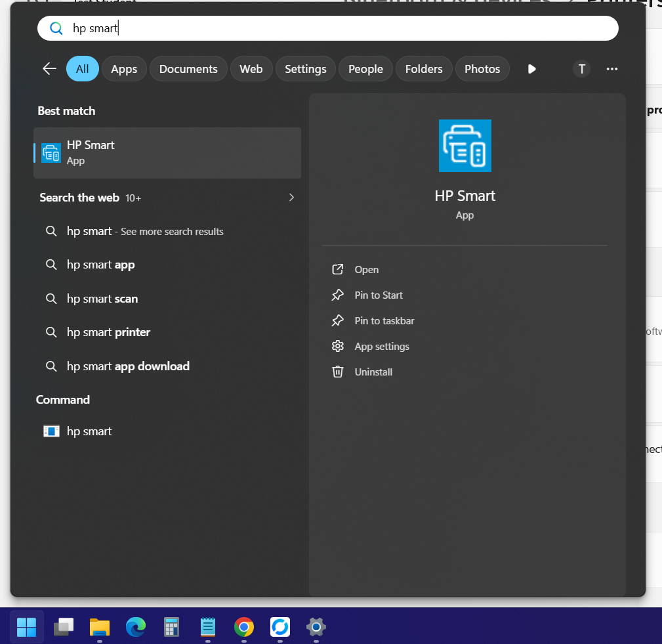Open the Windows Start button
662x644 pixels.
[27, 627]
